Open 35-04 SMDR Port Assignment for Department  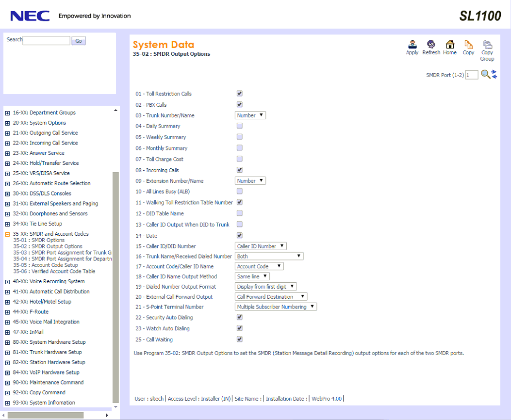click(62, 258)
